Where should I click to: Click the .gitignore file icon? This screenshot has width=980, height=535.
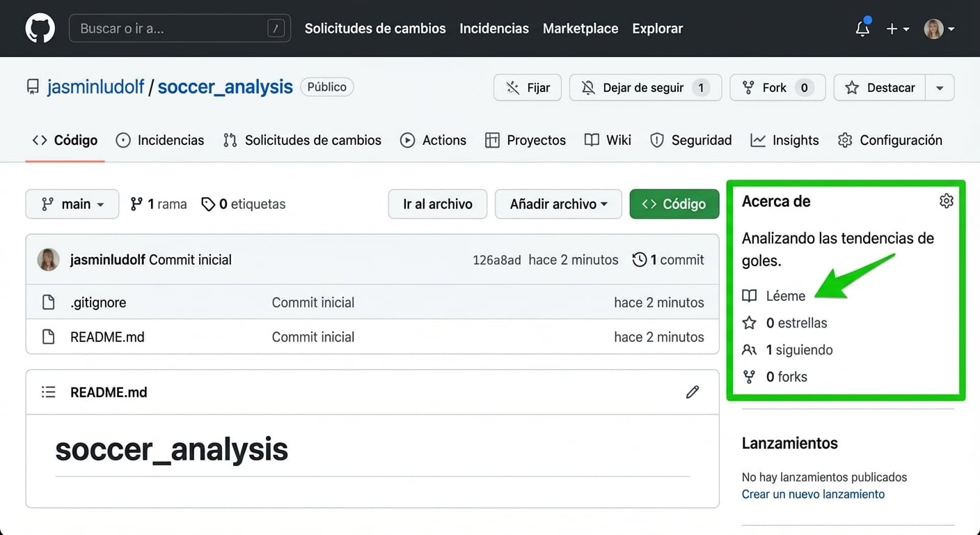click(x=48, y=302)
